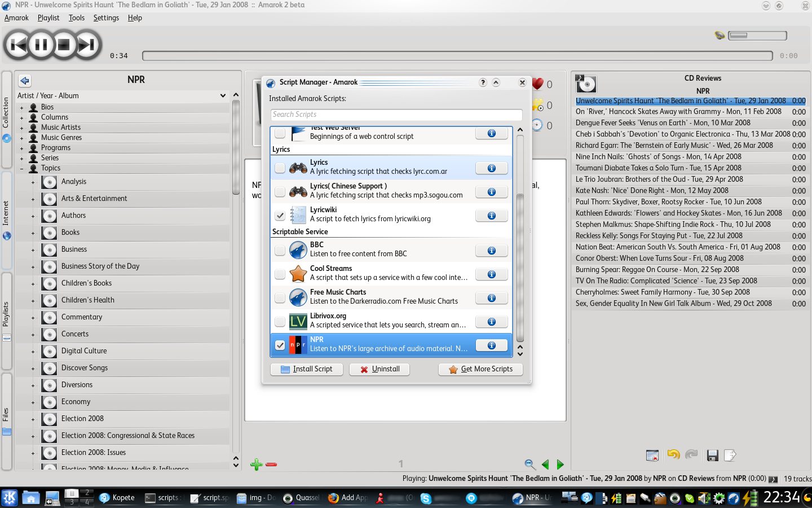
Task: Click the red minus remove-applet icon
Action: [271, 465]
